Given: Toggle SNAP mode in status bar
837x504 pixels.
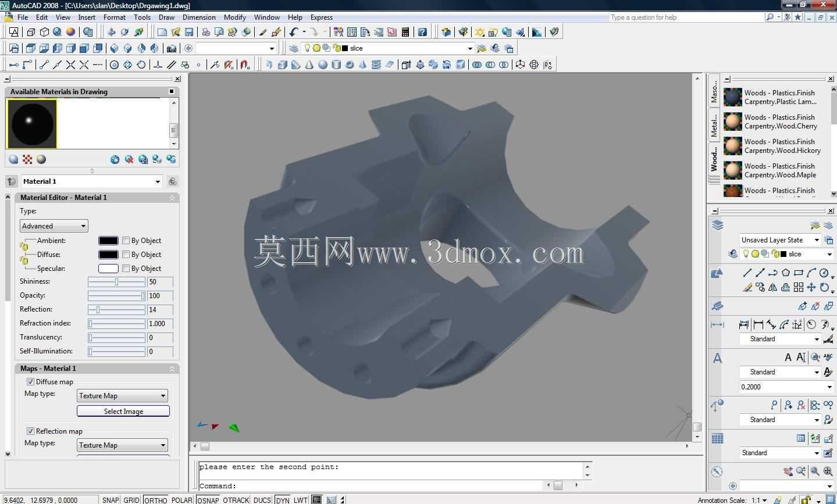Looking at the screenshot, I should 111,500.
